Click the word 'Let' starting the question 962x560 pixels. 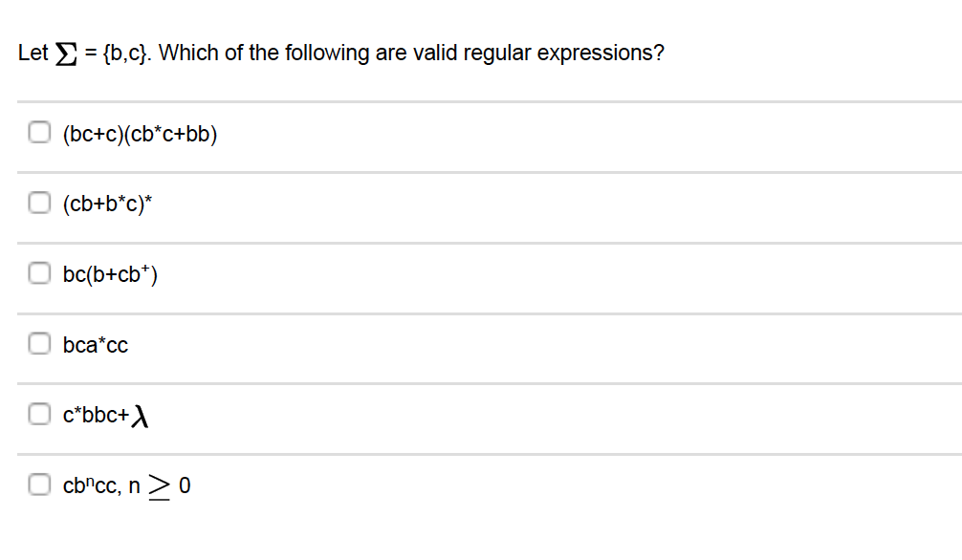[33, 53]
